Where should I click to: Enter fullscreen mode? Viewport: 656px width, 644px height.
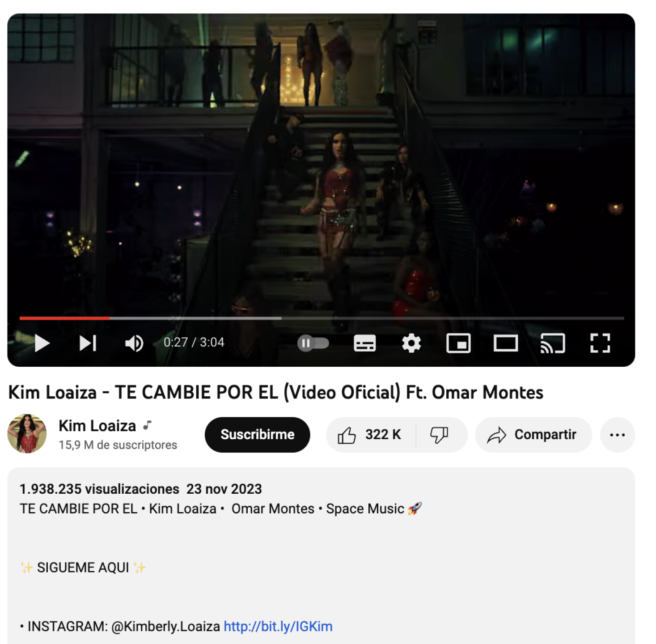600,343
